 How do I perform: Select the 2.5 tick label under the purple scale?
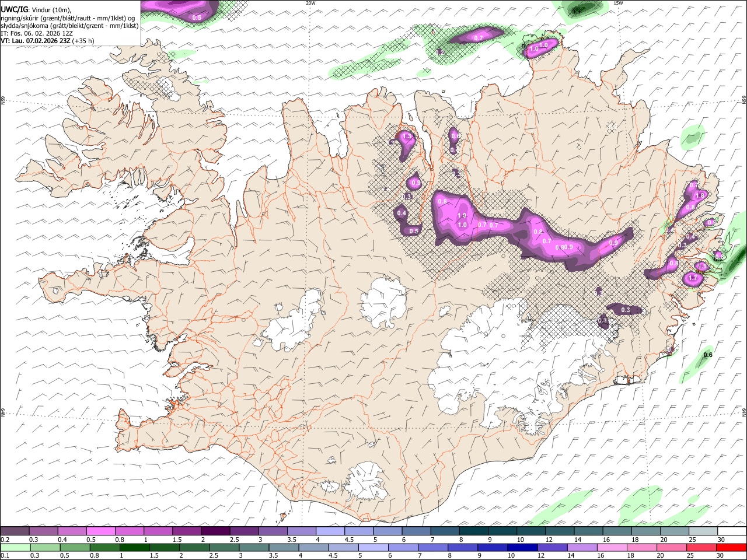click(x=234, y=540)
